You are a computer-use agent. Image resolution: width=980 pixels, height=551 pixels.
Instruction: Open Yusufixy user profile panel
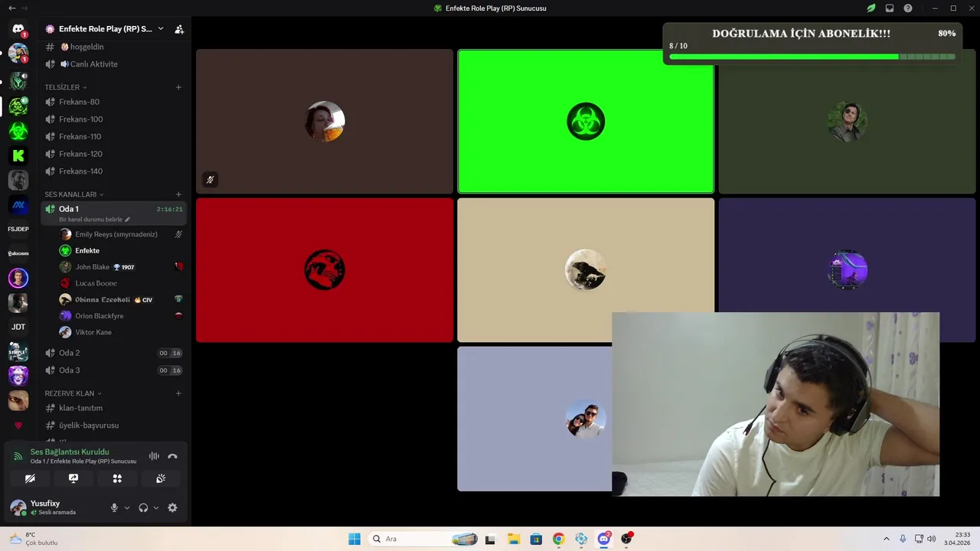(x=55, y=507)
